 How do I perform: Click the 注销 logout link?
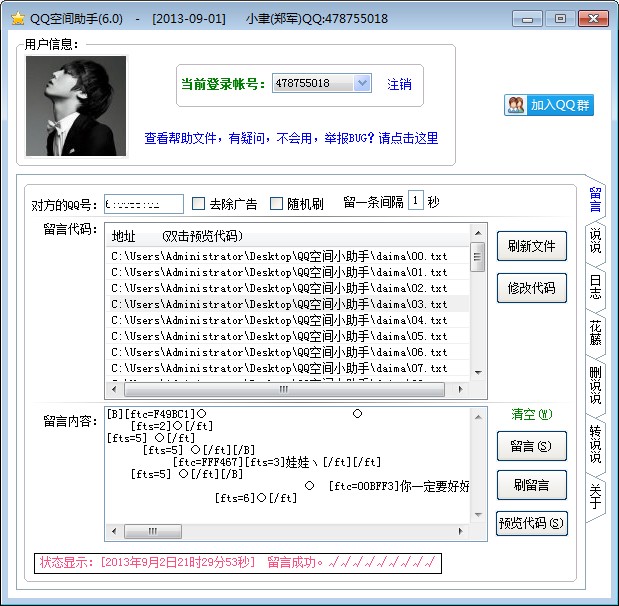click(399, 84)
